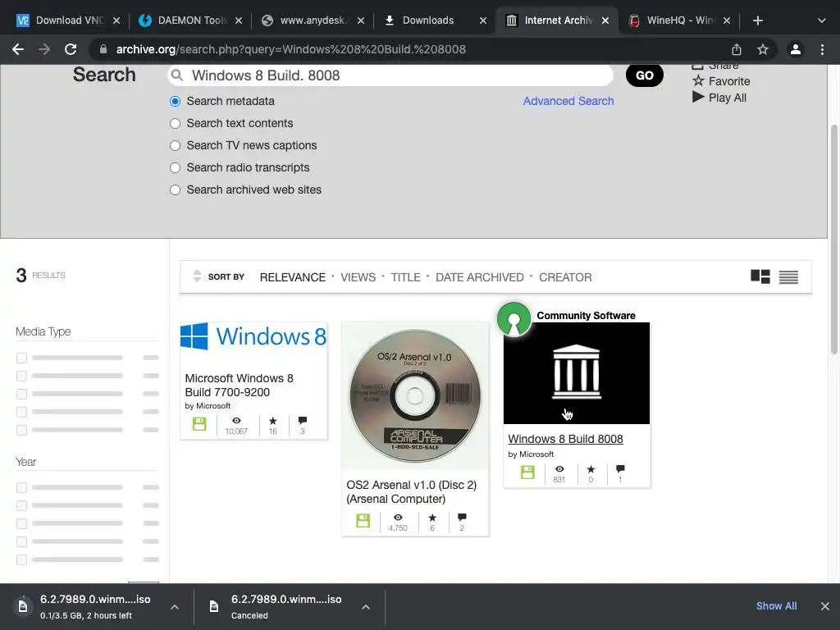Click favorites star on Build 7700-9200 card
The height and width of the screenshot is (630, 840).
coord(272,421)
